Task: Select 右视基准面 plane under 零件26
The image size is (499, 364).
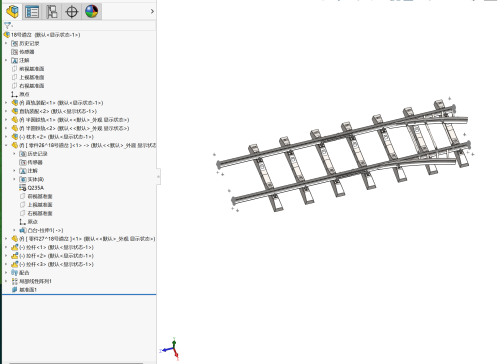Action: (23, 213)
